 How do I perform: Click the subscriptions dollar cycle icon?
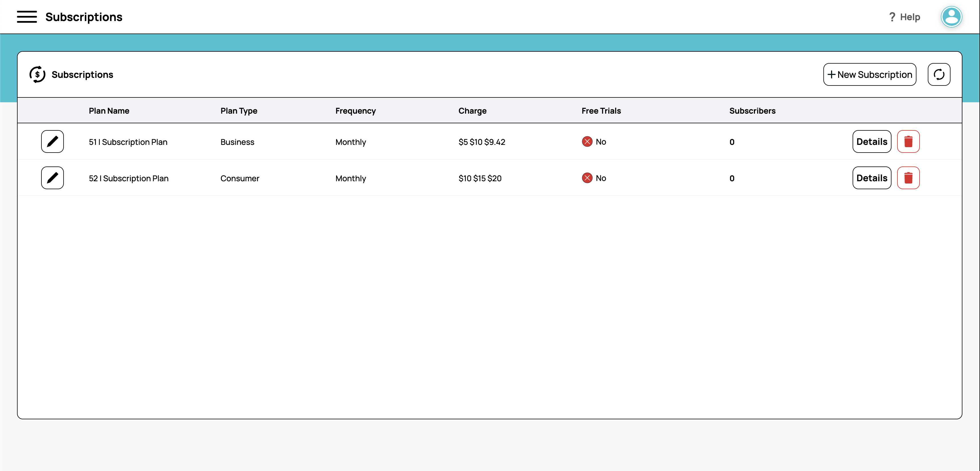click(x=37, y=74)
